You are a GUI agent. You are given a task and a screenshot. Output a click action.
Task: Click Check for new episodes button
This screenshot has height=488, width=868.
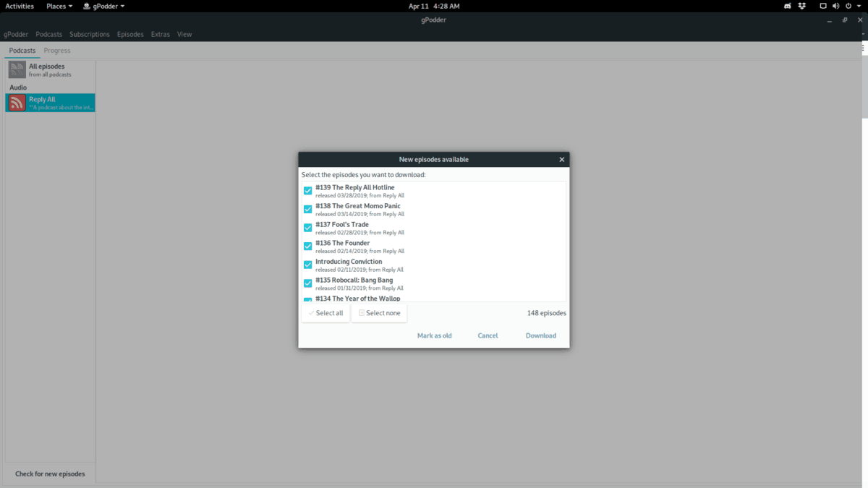pyautogui.click(x=50, y=474)
